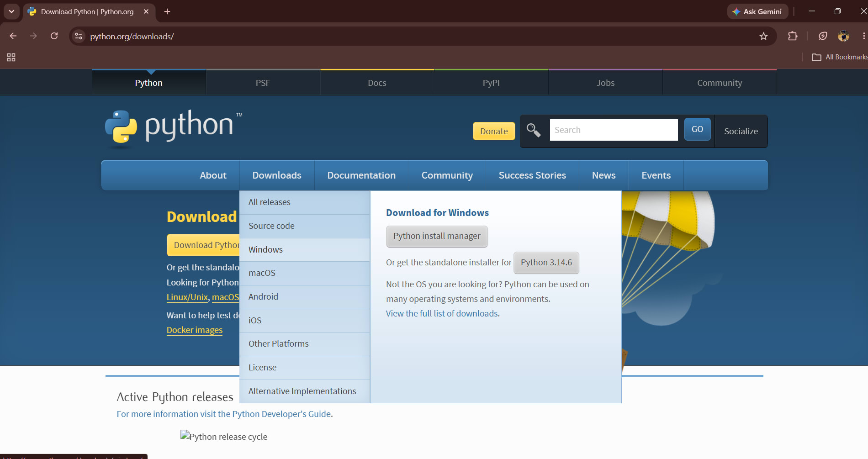This screenshot has height=459, width=868.
Task: Click the performance icon beside Extensions
Action: pyautogui.click(x=823, y=36)
